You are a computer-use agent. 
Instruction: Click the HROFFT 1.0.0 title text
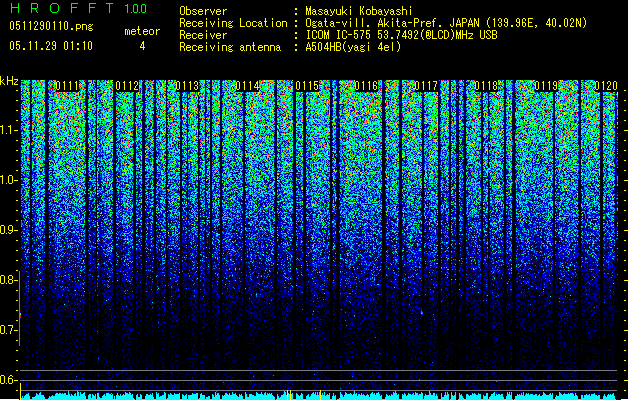coord(78,8)
